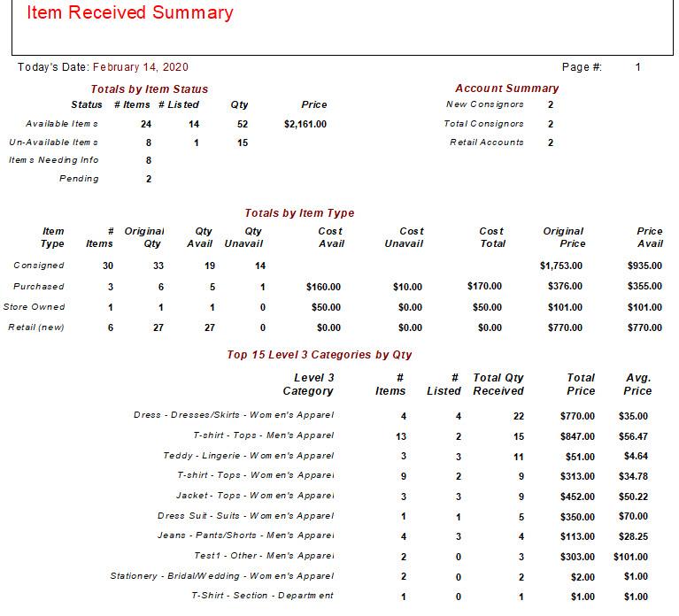
Task: Click the Item Received Summary title
Action: 130,12
